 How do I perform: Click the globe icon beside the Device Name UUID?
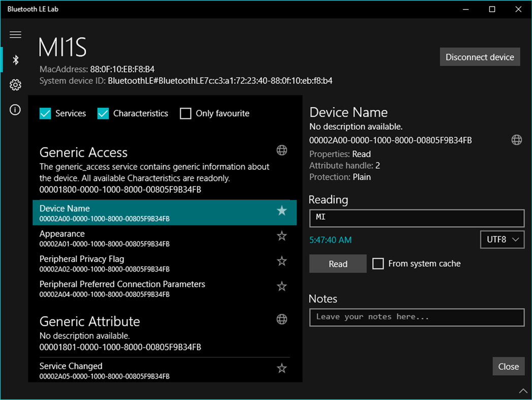pos(516,139)
